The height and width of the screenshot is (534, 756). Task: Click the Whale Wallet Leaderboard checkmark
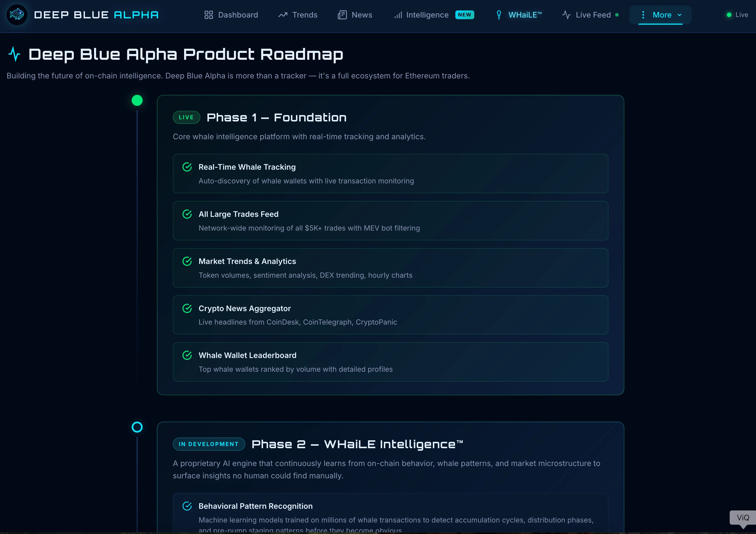pos(187,355)
